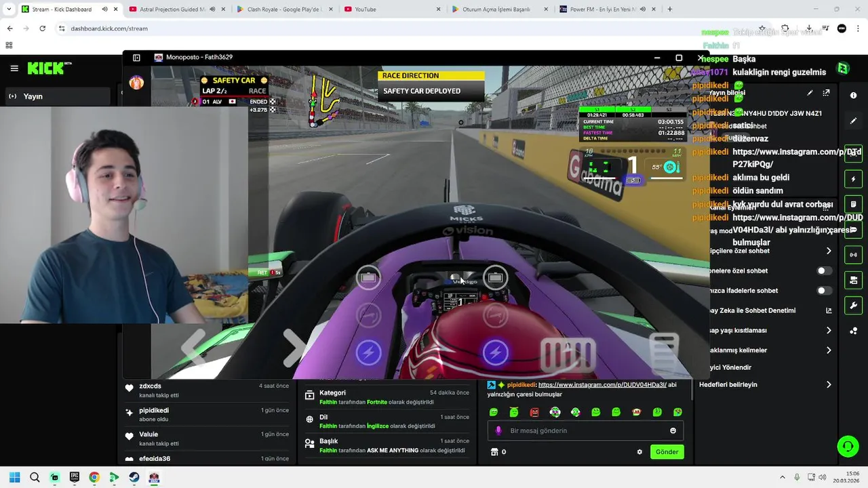Edit stream info with pencil icon
The height and width of the screenshot is (488, 868).
pos(810,93)
